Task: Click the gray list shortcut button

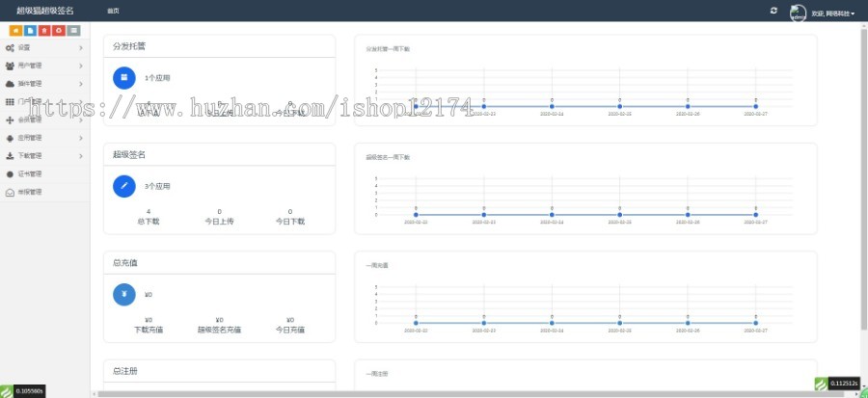Action: pyautogui.click(x=73, y=31)
